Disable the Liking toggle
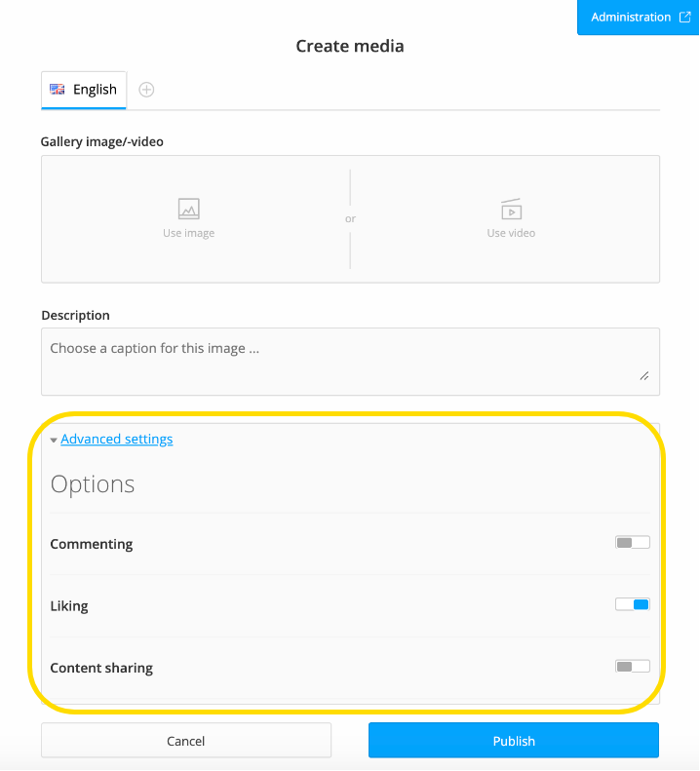The height and width of the screenshot is (771, 700). (632, 604)
